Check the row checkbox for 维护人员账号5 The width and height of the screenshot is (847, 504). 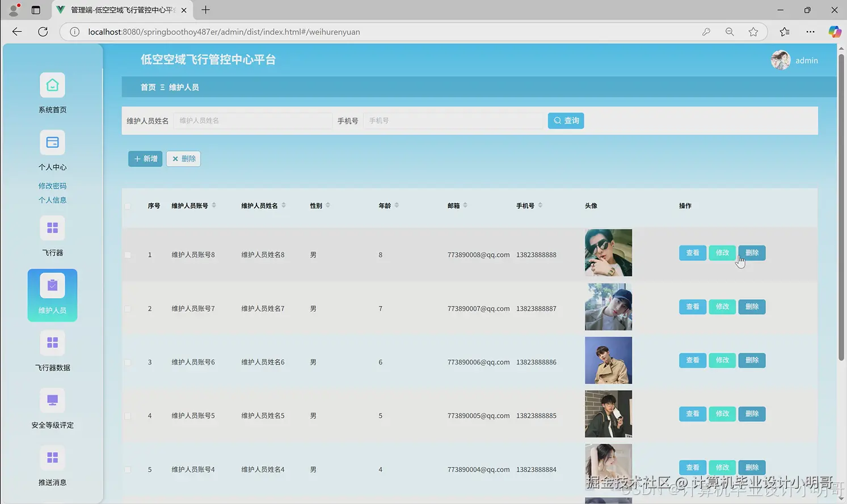pos(128,416)
